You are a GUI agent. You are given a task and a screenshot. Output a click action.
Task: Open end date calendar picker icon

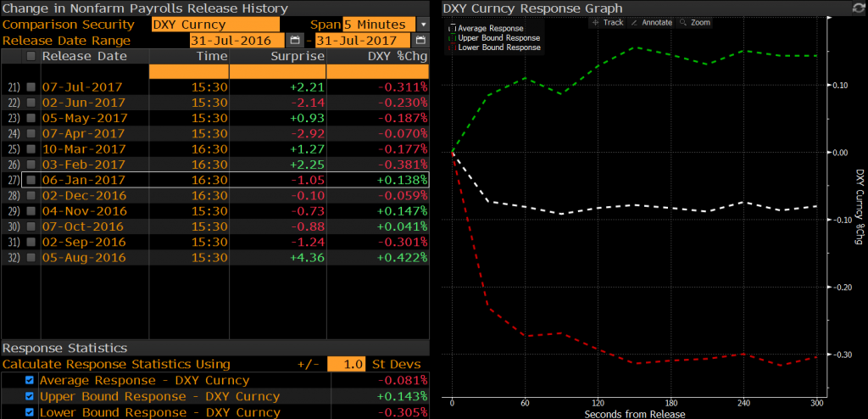420,41
